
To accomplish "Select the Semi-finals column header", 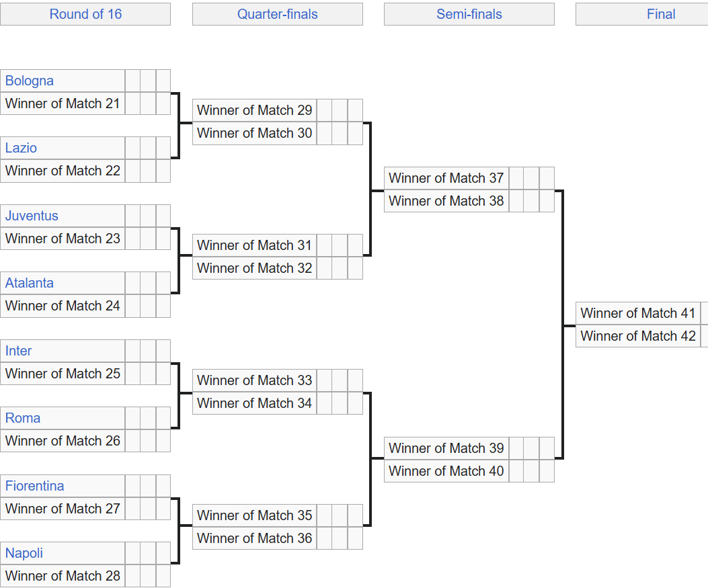I will (x=469, y=14).
